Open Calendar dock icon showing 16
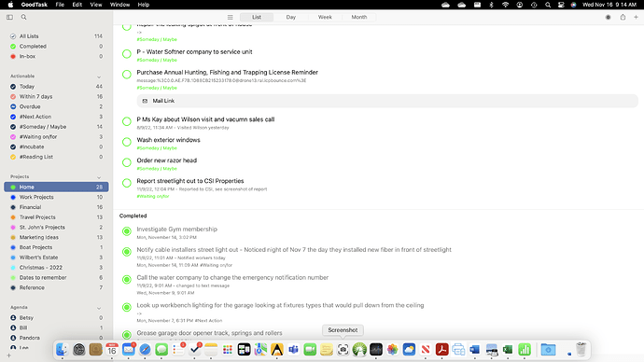The image size is (644, 362). tap(112, 350)
